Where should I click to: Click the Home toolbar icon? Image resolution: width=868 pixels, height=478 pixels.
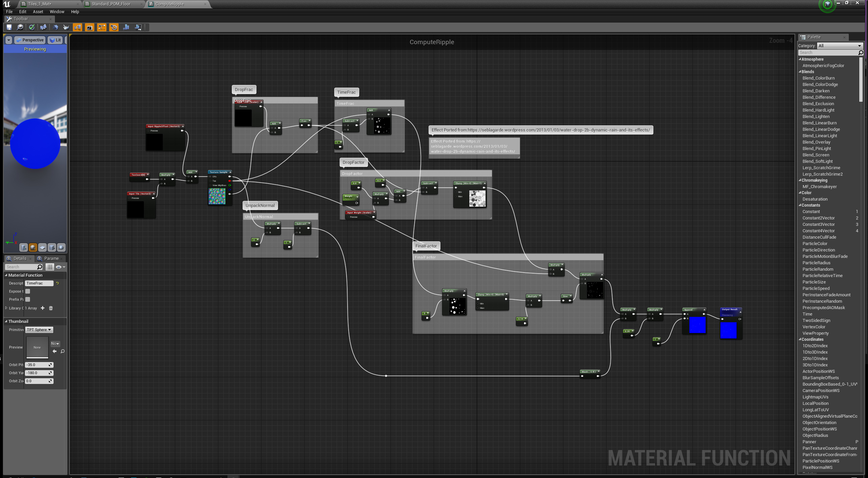(x=56, y=27)
